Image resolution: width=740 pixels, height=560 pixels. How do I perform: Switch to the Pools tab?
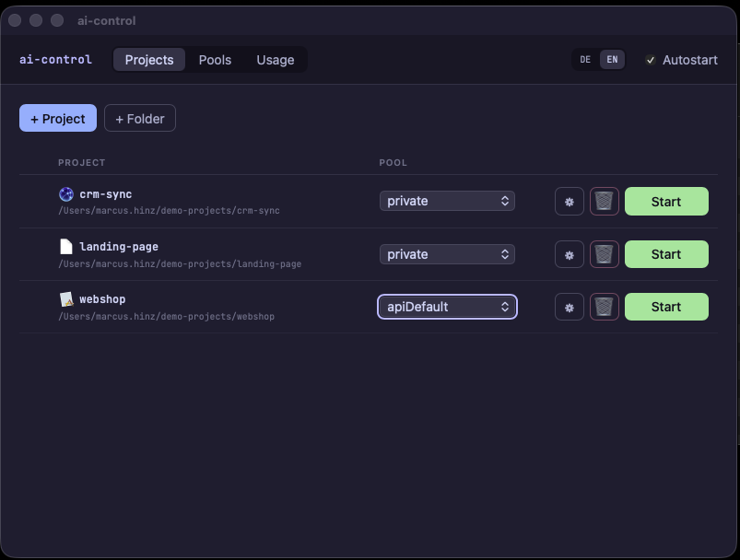pos(215,60)
